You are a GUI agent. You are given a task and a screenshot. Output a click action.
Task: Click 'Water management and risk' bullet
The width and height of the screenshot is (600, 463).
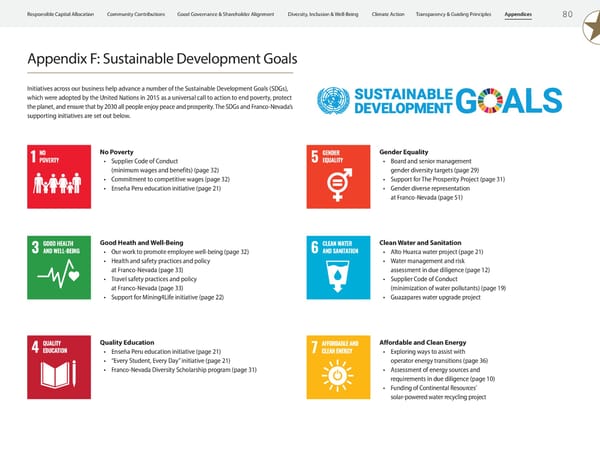pyautogui.click(x=440, y=265)
